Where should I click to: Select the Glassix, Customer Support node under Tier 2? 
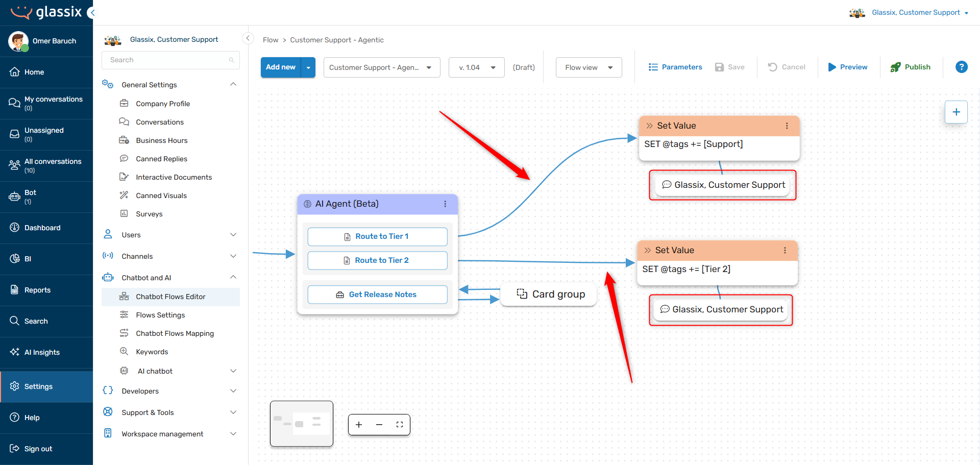[x=721, y=310]
